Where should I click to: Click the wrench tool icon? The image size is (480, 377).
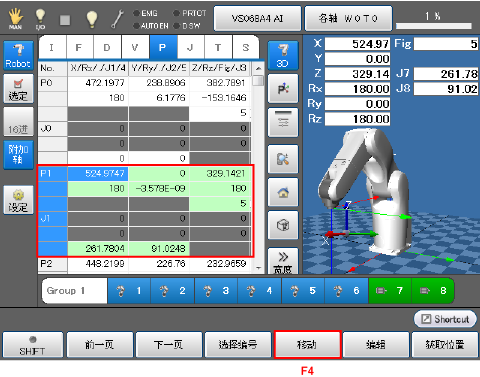point(117,19)
